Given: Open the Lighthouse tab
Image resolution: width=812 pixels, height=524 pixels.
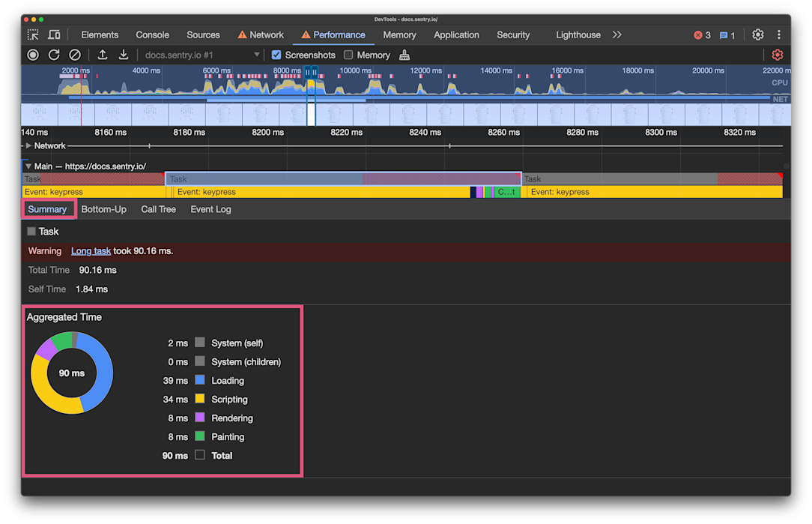Looking at the screenshot, I should [578, 34].
